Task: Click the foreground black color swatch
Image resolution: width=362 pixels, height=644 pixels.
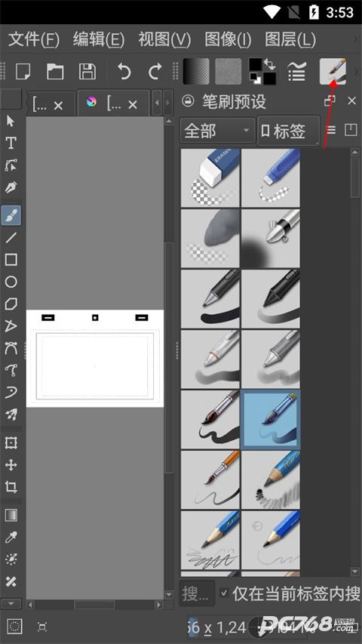Action: (255, 64)
